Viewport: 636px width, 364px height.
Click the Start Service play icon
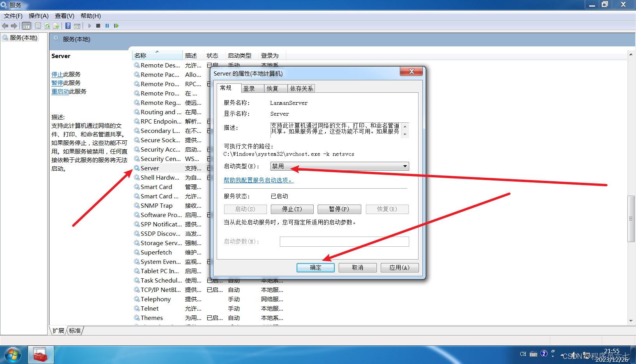[90, 26]
